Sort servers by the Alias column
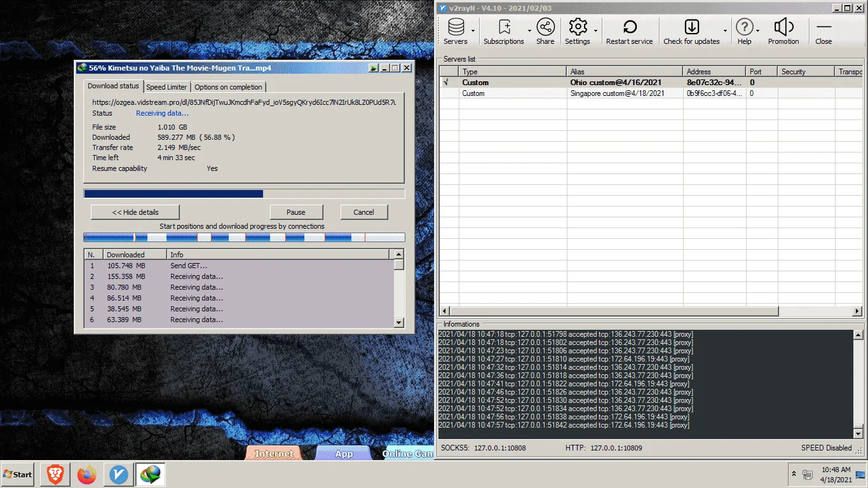Viewport: 868px width, 488px height. coord(625,72)
